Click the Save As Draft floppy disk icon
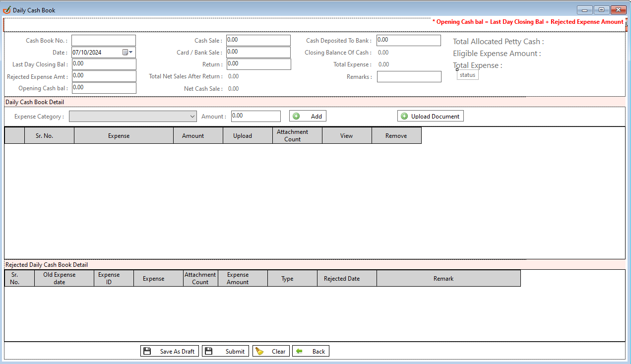Screen dimensions: 631x364 147,351
